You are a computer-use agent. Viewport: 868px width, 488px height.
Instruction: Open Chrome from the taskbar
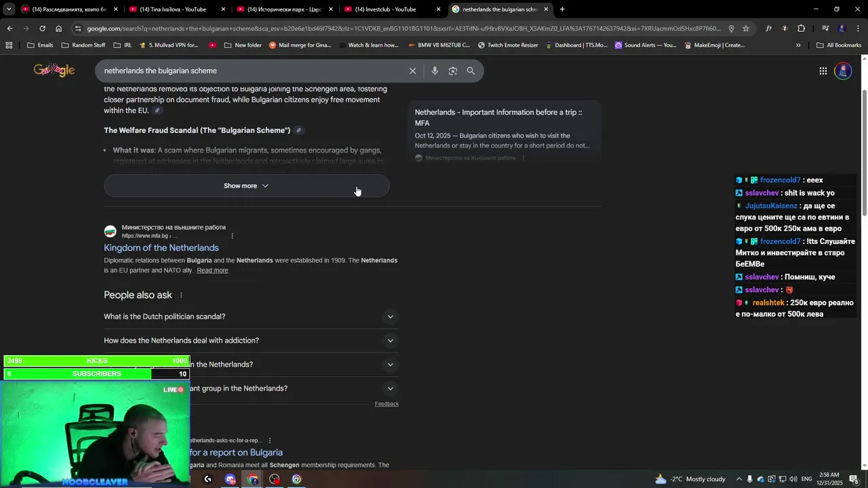[x=253, y=479]
